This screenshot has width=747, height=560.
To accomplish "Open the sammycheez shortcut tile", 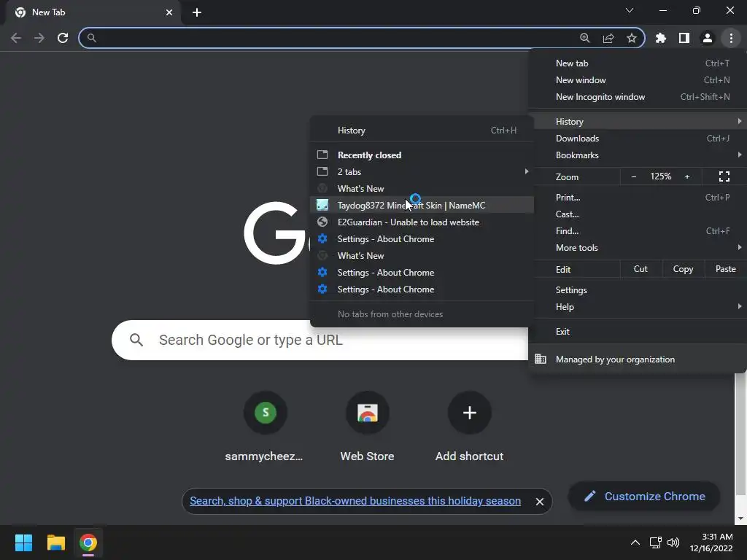I will (265, 426).
